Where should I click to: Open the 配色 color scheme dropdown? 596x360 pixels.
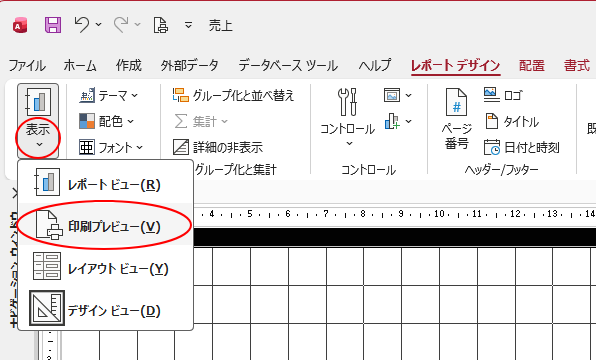[106, 121]
